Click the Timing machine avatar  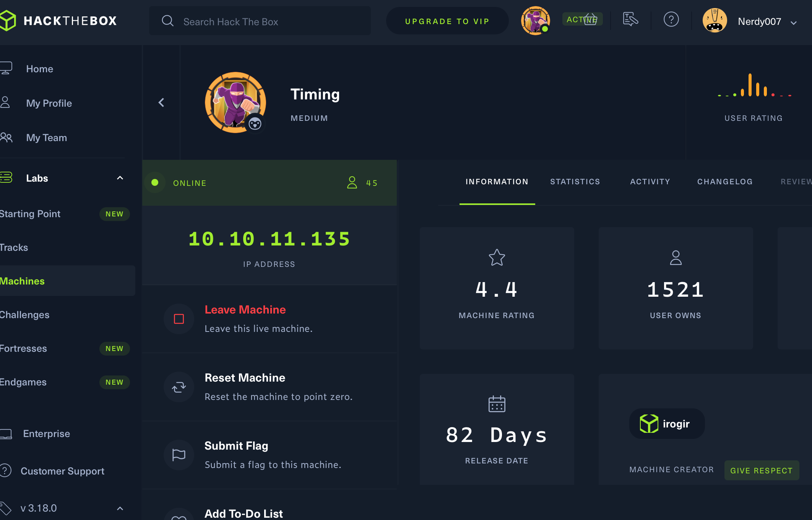(235, 102)
